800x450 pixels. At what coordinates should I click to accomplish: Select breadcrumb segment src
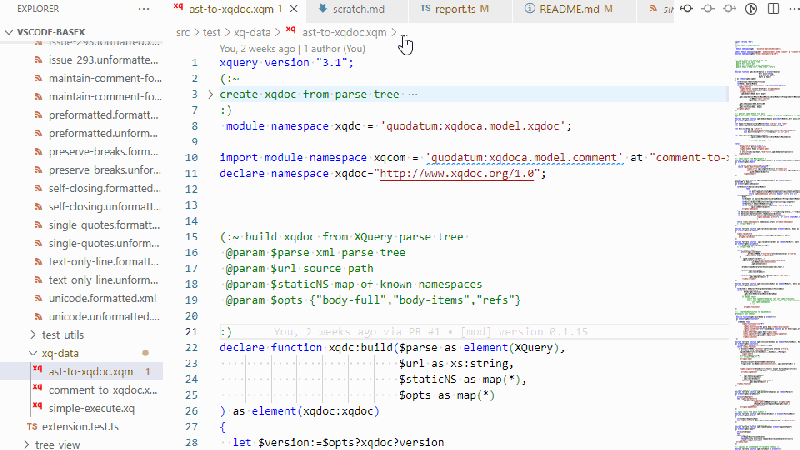point(183,32)
